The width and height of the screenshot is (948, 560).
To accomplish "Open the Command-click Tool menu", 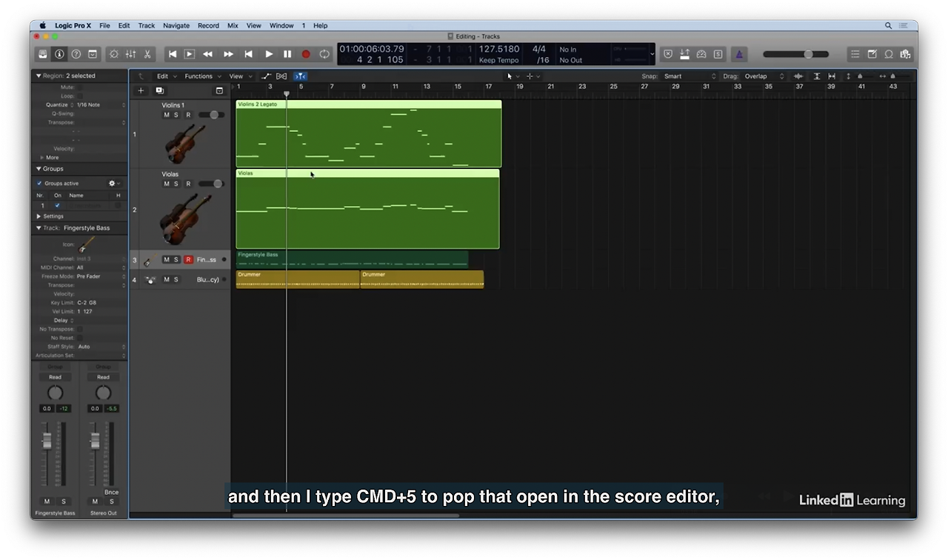I will coord(533,76).
